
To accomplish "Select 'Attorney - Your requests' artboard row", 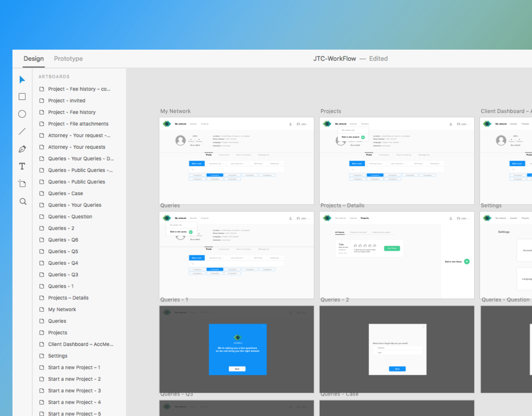I will point(79,147).
